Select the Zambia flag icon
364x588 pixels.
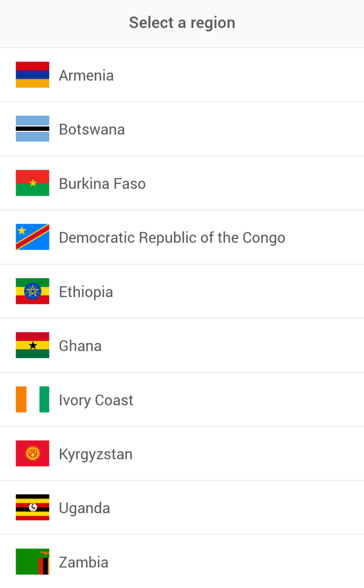click(32, 562)
